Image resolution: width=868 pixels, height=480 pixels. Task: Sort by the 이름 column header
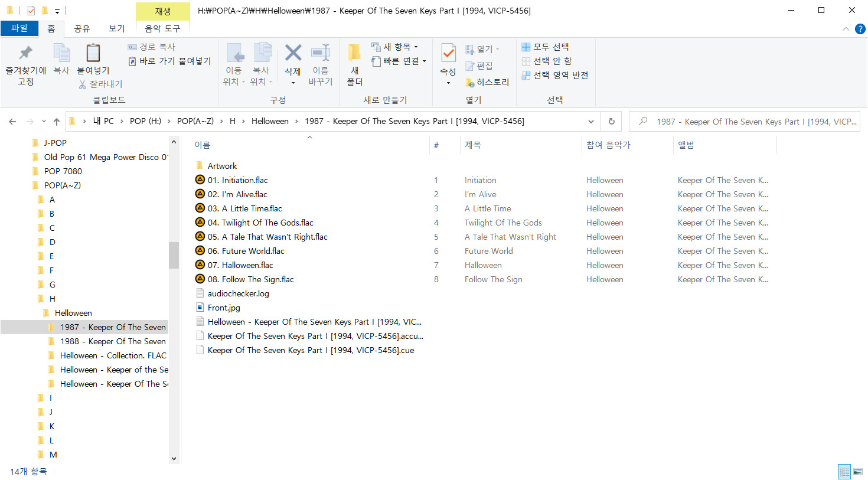203,145
